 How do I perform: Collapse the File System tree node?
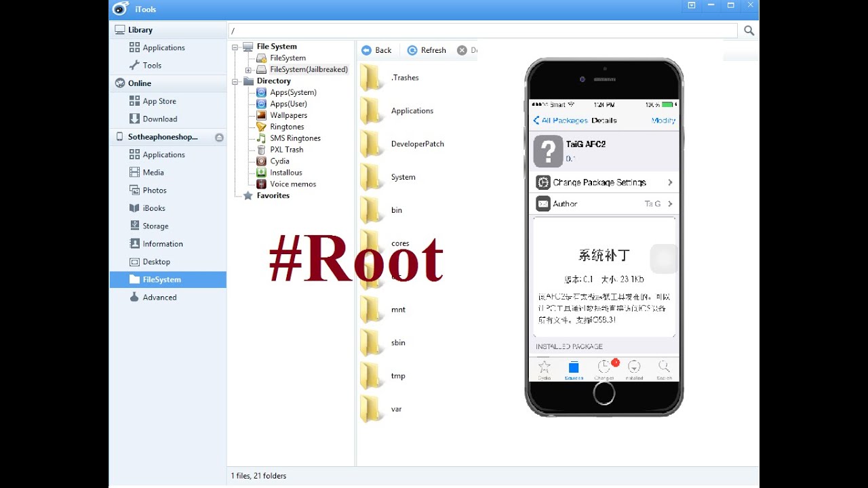(x=235, y=47)
